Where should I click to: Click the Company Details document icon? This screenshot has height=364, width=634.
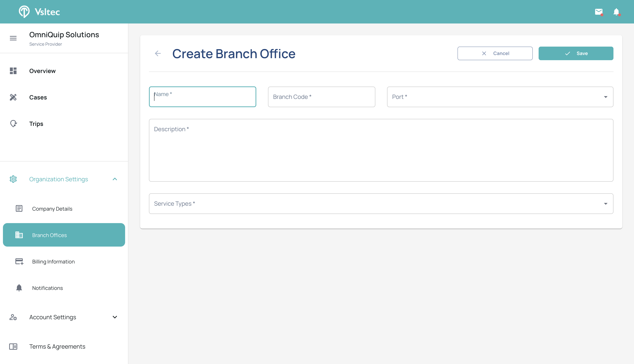pos(19,208)
